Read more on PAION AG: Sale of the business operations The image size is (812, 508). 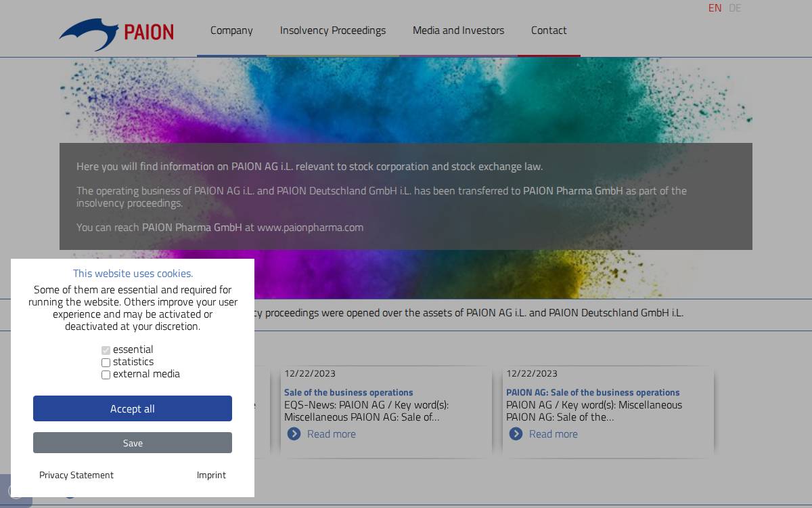click(553, 434)
